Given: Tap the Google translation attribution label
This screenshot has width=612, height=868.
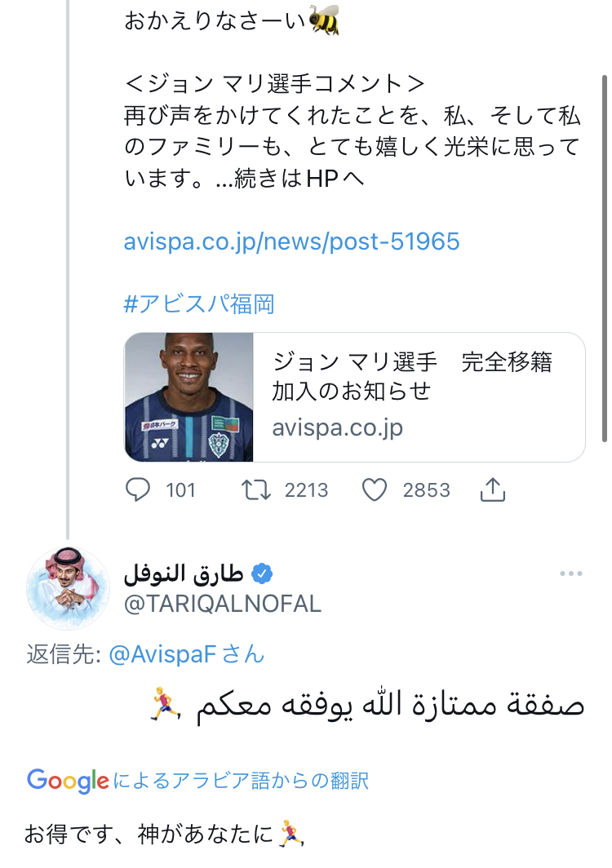Looking at the screenshot, I should [x=241, y=781].
